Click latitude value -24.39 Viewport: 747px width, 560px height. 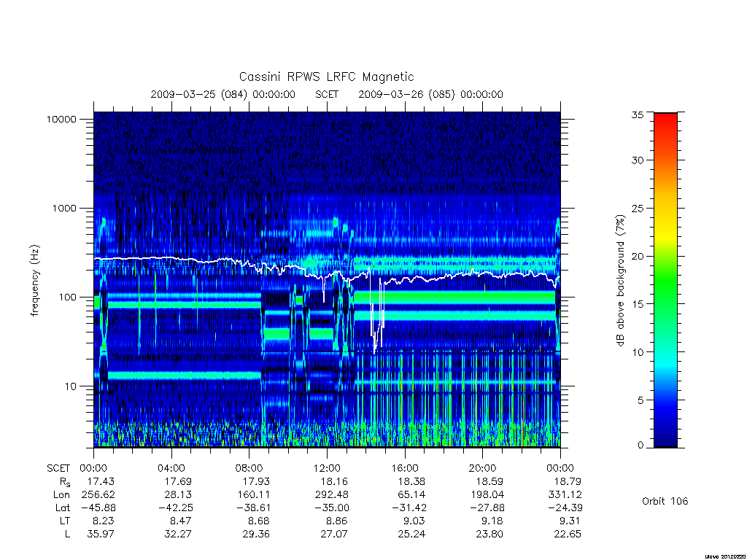[565, 507]
